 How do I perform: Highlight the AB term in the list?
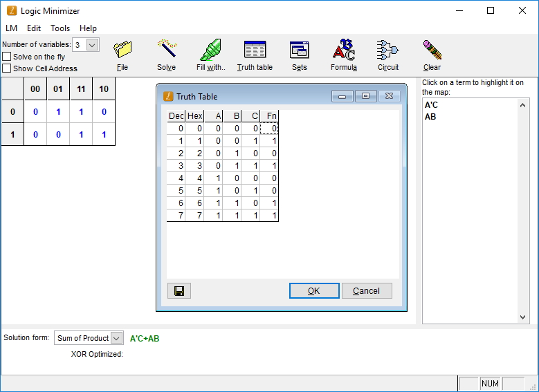click(x=430, y=117)
